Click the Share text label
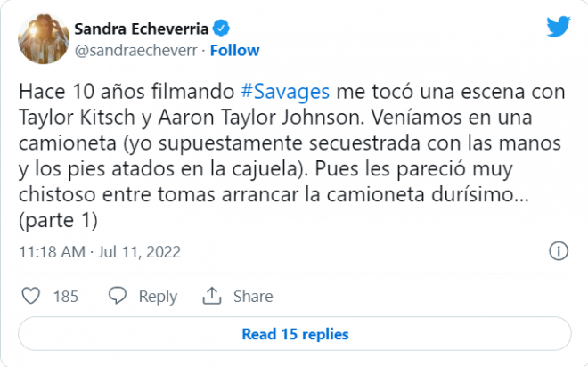Image resolution: width=588 pixels, height=367 pixels. pyautogui.click(x=255, y=297)
